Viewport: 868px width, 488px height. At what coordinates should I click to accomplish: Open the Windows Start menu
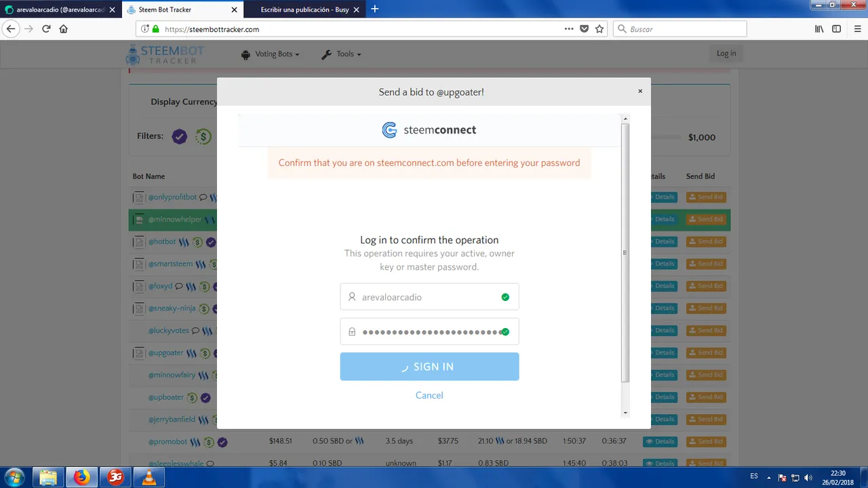pyautogui.click(x=14, y=477)
